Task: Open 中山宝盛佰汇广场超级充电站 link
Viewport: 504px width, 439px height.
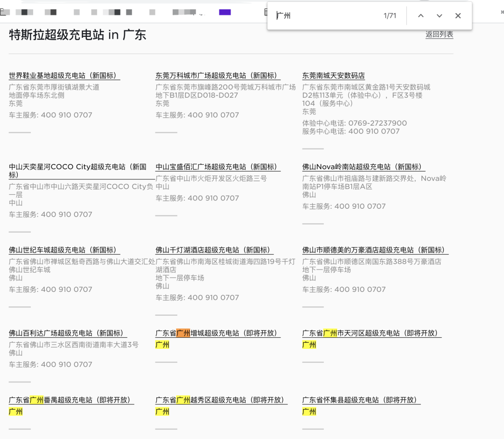Action: [218, 167]
